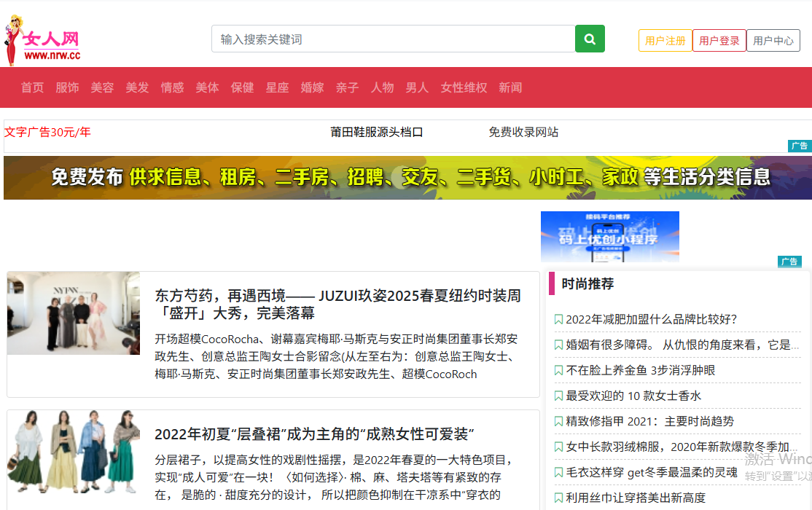Open the 情感 navigation item

(173, 87)
